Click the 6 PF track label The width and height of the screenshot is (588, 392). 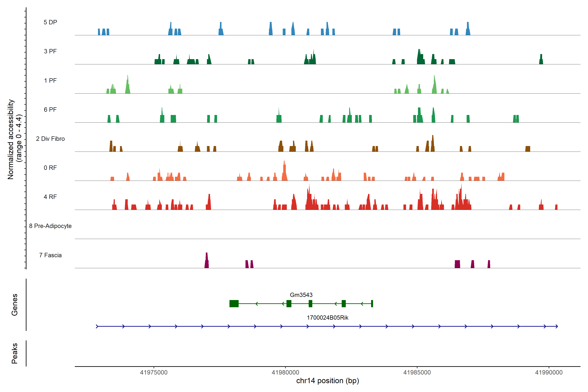50,109
